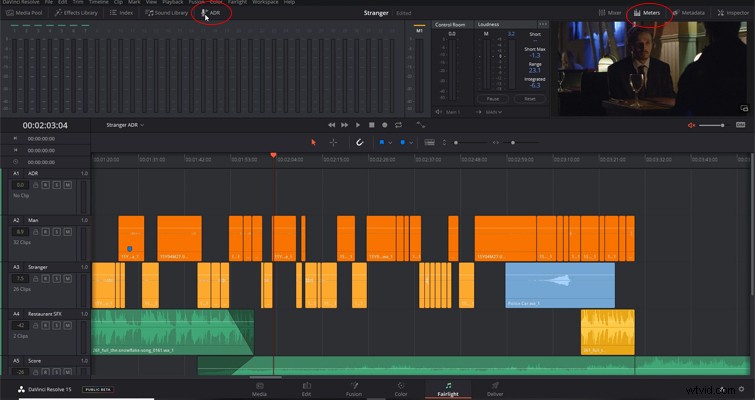Expand the blue flag color dropdown
Image resolution: width=755 pixels, height=400 pixels.
point(390,142)
